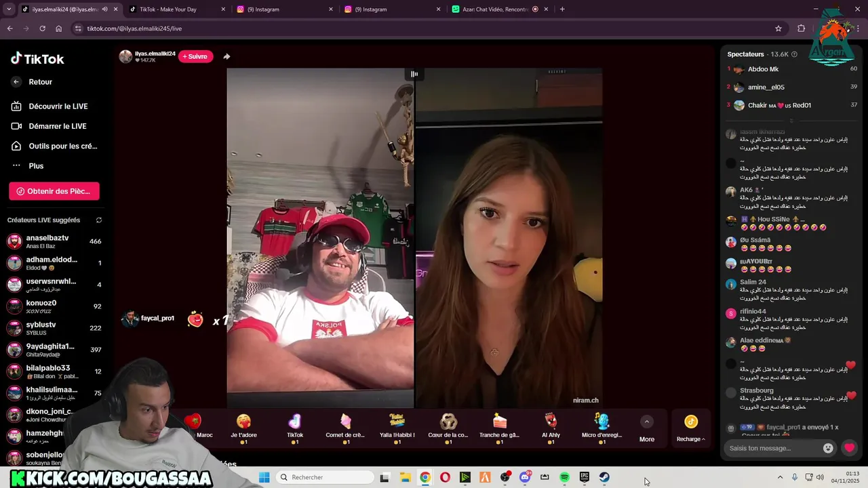868x488 pixels.
Task: Mute the ilyas.elmaliki24 tab audio
Action: [x=104, y=9]
